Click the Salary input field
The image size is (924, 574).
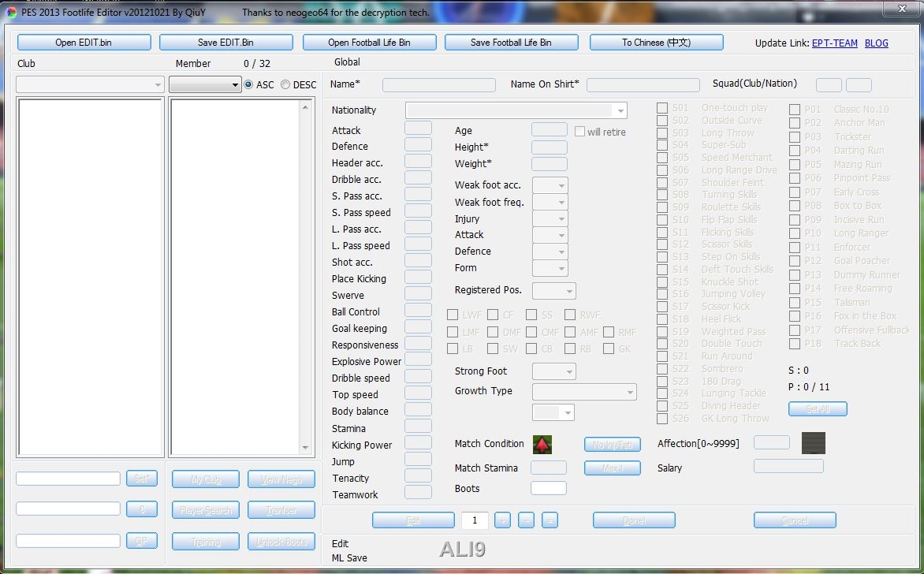(788, 466)
